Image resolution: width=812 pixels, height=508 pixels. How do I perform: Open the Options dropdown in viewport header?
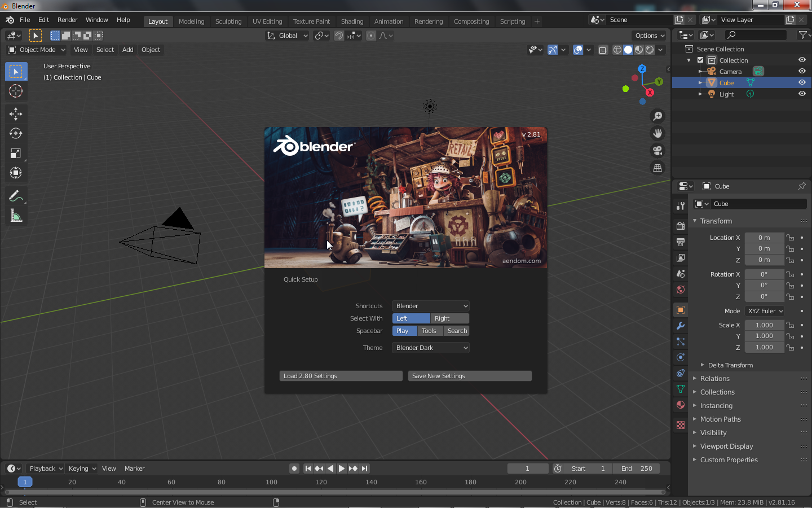coord(649,36)
